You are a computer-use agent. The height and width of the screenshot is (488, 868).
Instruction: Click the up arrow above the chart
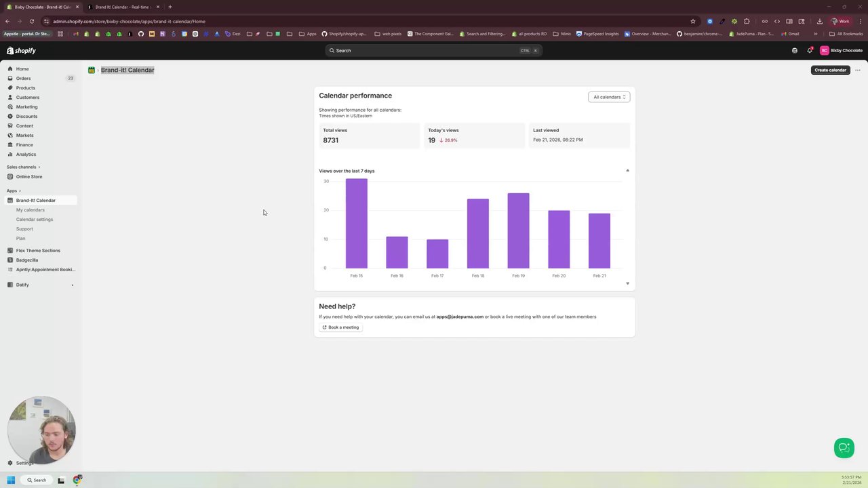point(627,171)
